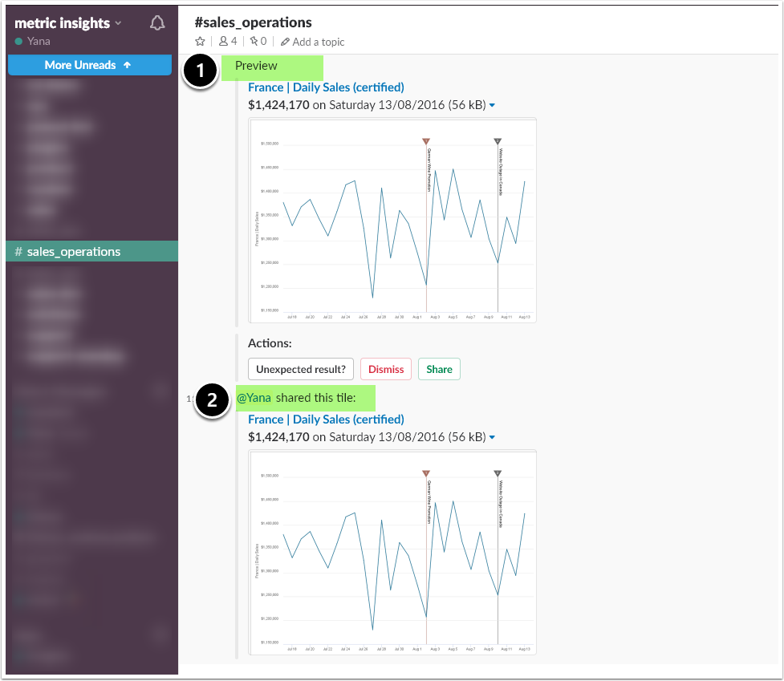The width and height of the screenshot is (784, 681).
Task: Open first France | Daily Sales (certified) link
Action: (326, 87)
